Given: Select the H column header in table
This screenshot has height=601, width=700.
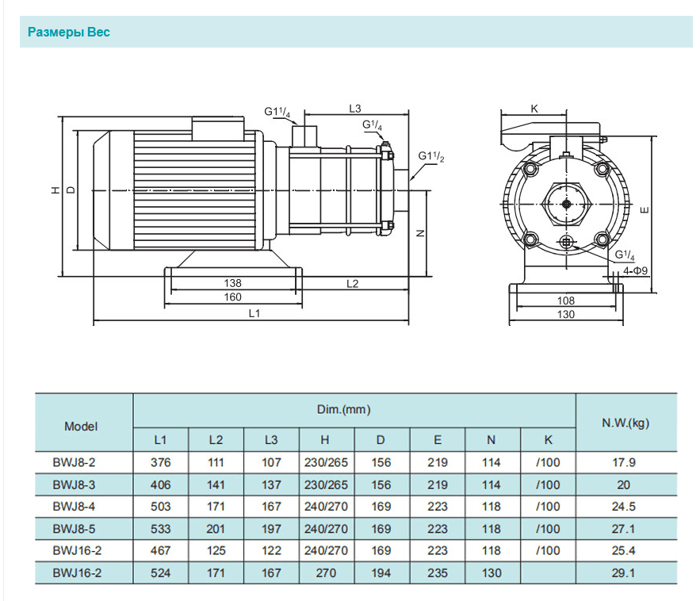Looking at the screenshot, I should point(326,439).
